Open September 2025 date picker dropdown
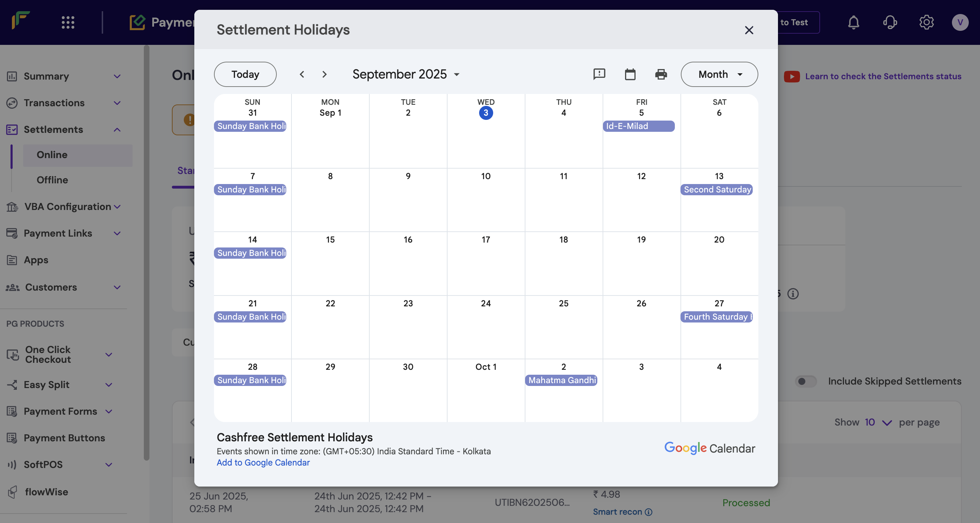 point(405,74)
